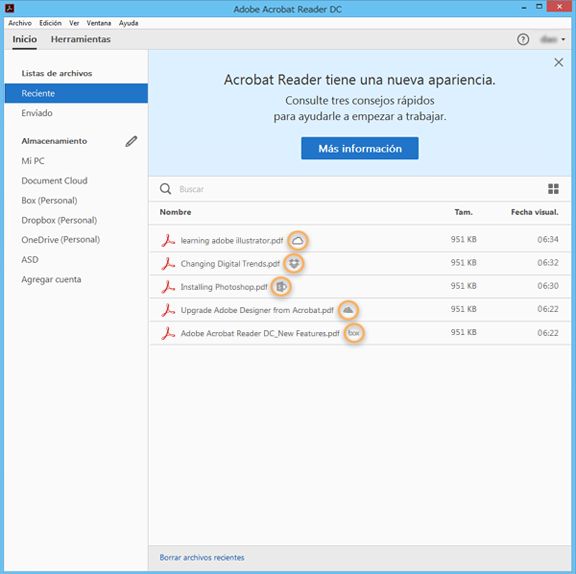Select file name Changing Digital Trends.pdf
The image size is (576, 574).
coord(230,264)
